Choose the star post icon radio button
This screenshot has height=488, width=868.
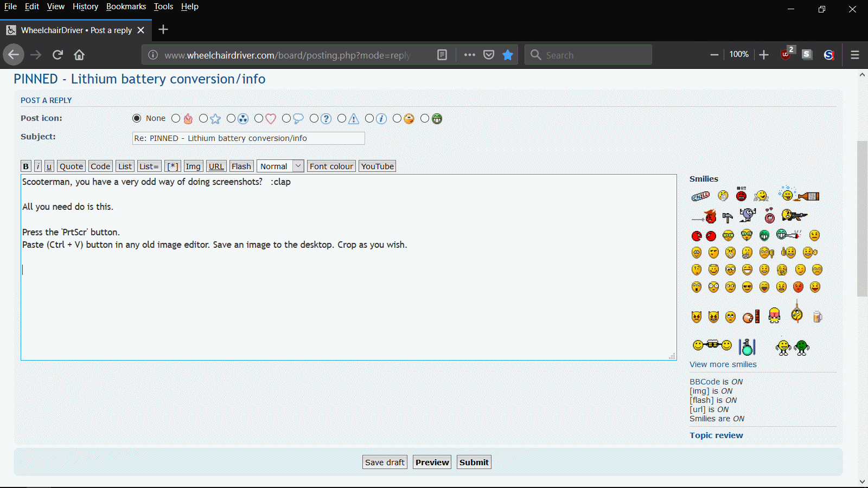pos(203,118)
